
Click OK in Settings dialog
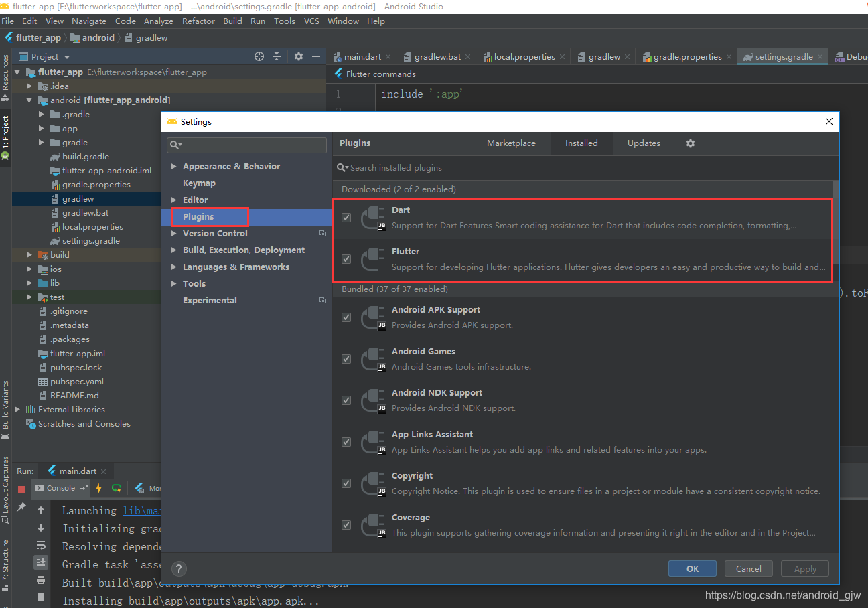[693, 568]
